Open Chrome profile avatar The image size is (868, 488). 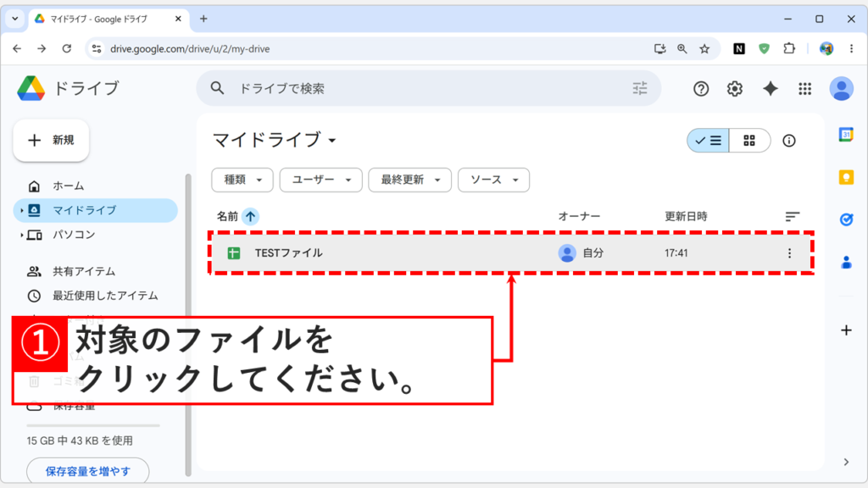tap(826, 48)
